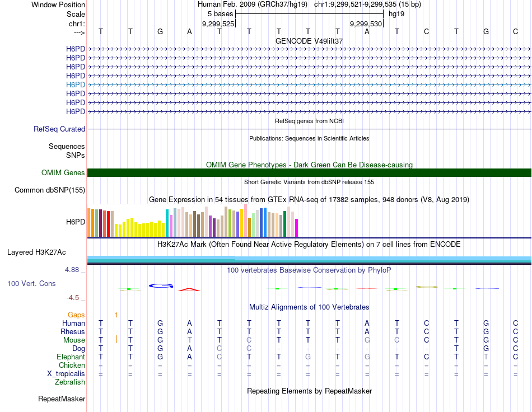Click the ---> sequence direction label
This screenshot has height=412, width=532.
[79, 32]
